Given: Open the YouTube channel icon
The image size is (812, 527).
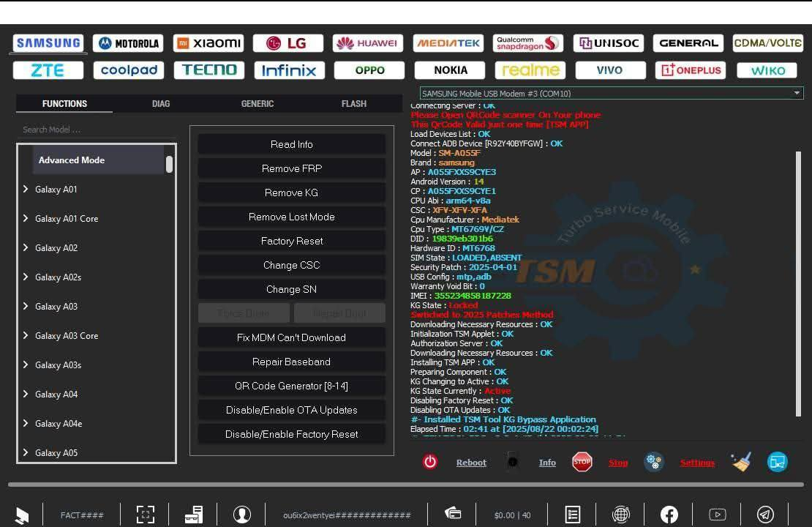Looking at the screenshot, I should (x=717, y=515).
